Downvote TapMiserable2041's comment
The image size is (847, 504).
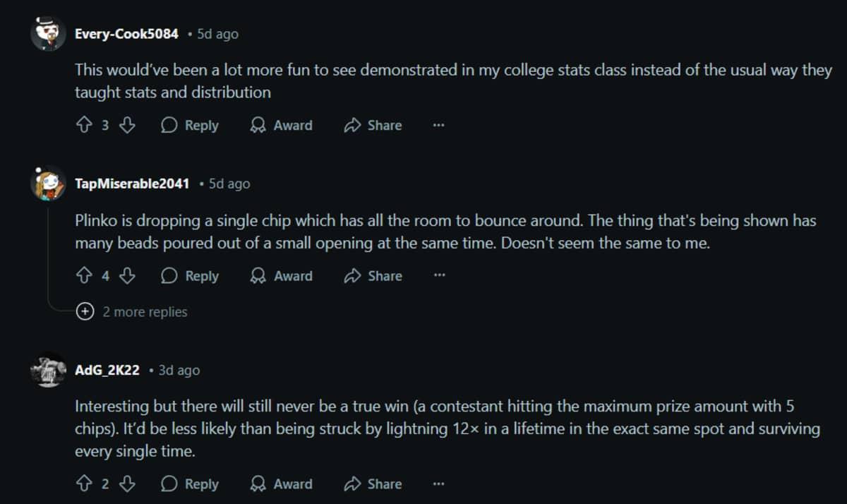tap(127, 276)
